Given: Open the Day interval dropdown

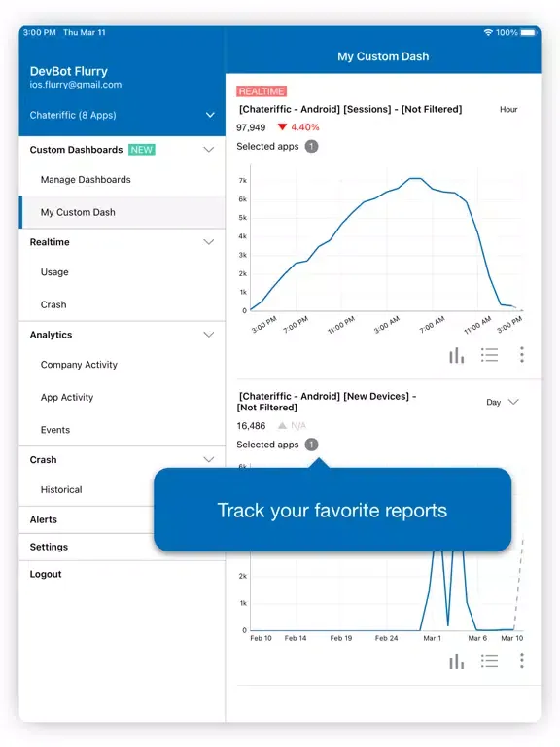Looking at the screenshot, I should (503, 402).
